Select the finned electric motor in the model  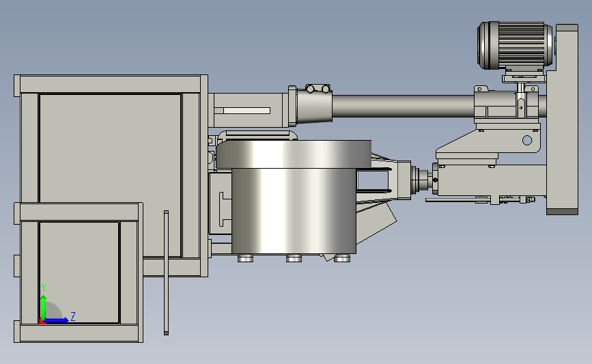[x=516, y=46]
